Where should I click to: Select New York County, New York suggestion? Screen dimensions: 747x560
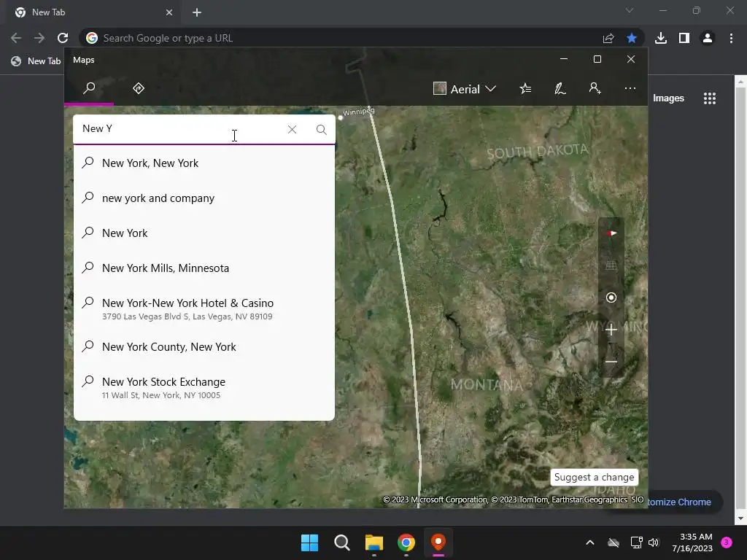coord(204,347)
